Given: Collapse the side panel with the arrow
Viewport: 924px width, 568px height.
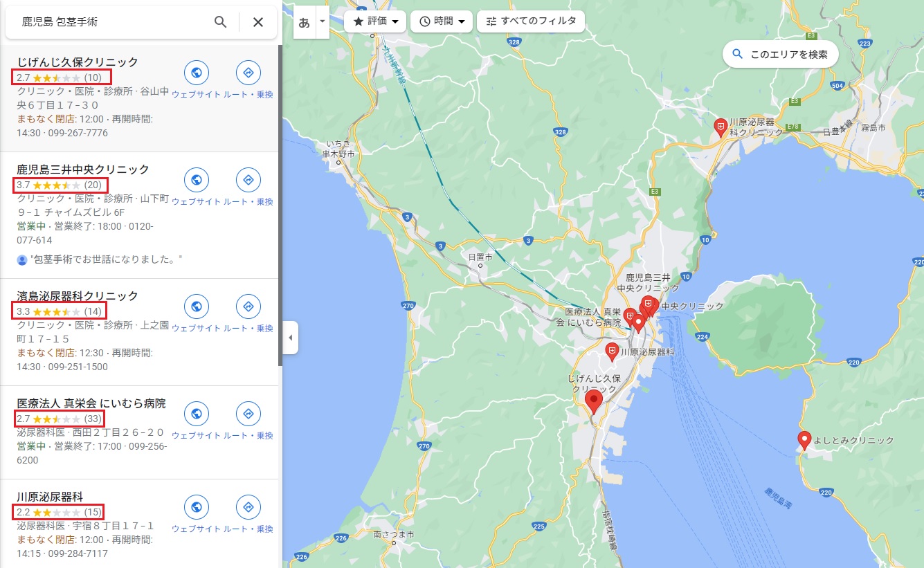Looking at the screenshot, I should tap(290, 338).
